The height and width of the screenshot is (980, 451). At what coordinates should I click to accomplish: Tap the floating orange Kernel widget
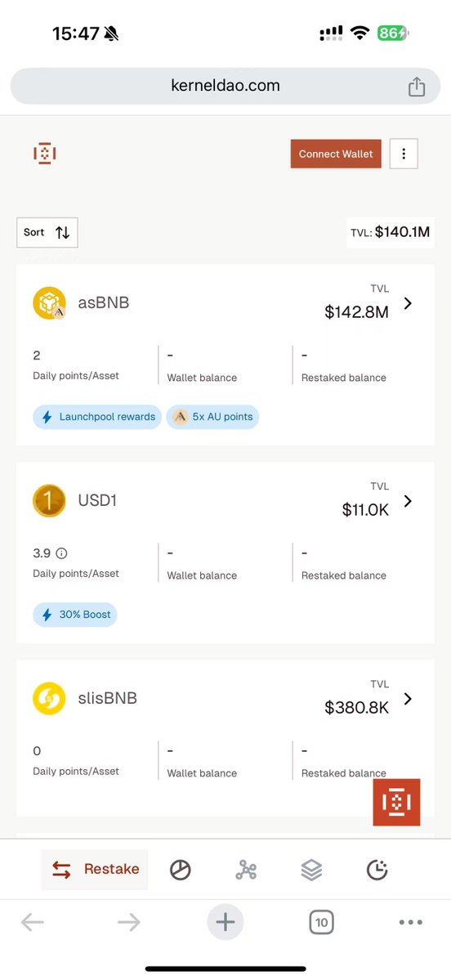396,803
